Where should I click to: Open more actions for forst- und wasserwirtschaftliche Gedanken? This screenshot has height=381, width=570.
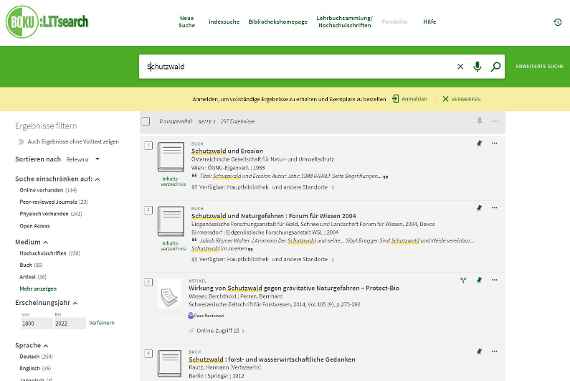click(494, 351)
